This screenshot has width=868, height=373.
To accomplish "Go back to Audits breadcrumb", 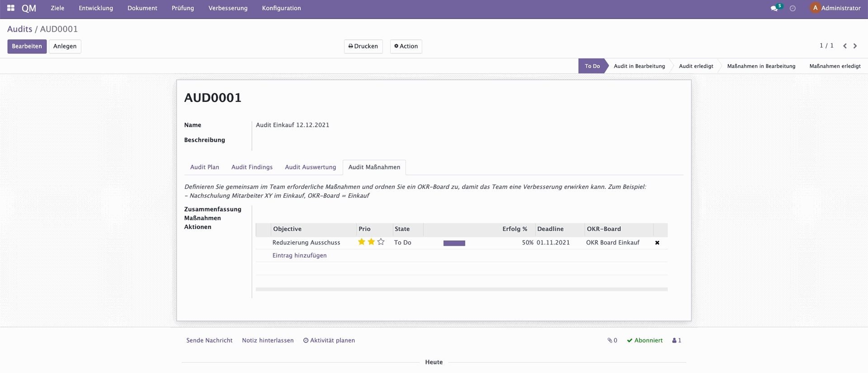I will 19,29.
